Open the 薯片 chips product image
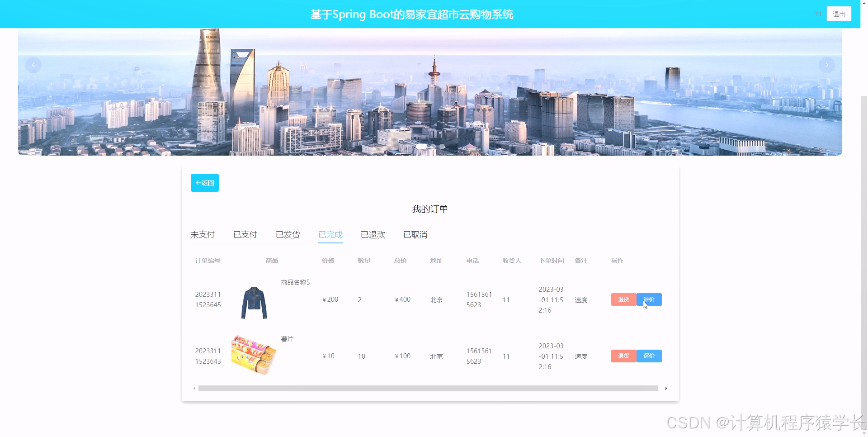868x437 pixels. pos(254,356)
